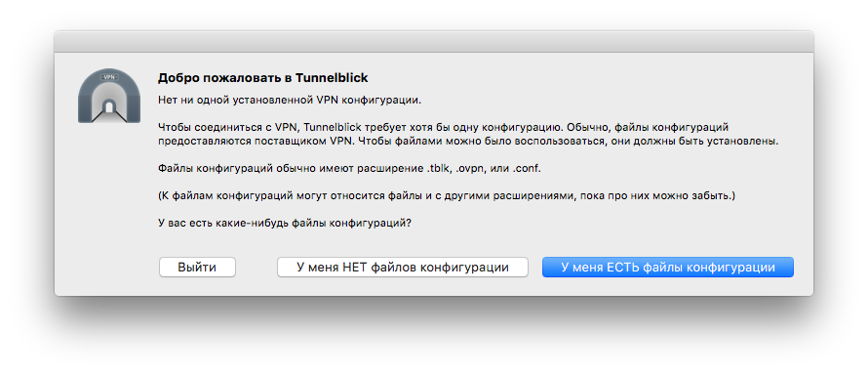This screenshot has height=374, width=868.
Task: Click the sentence about файлы конфигураций расширение
Action: pyautogui.click(x=349, y=168)
